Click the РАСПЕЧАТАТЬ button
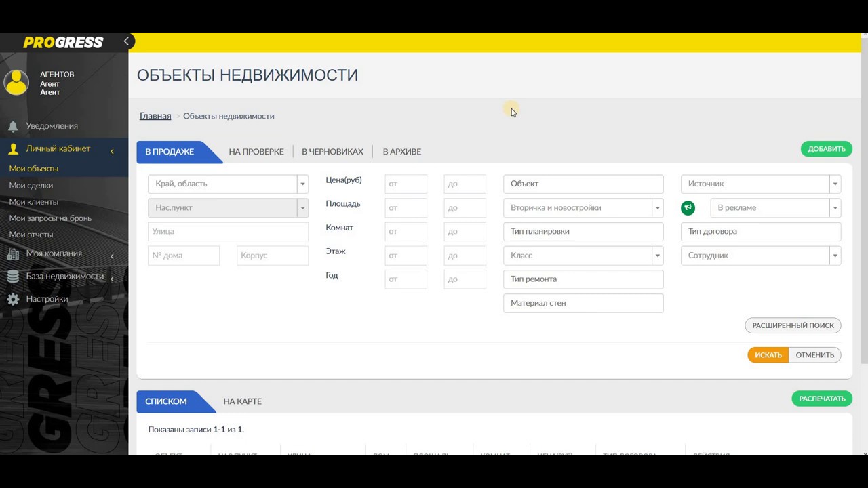This screenshot has width=868, height=488. pos(822,399)
